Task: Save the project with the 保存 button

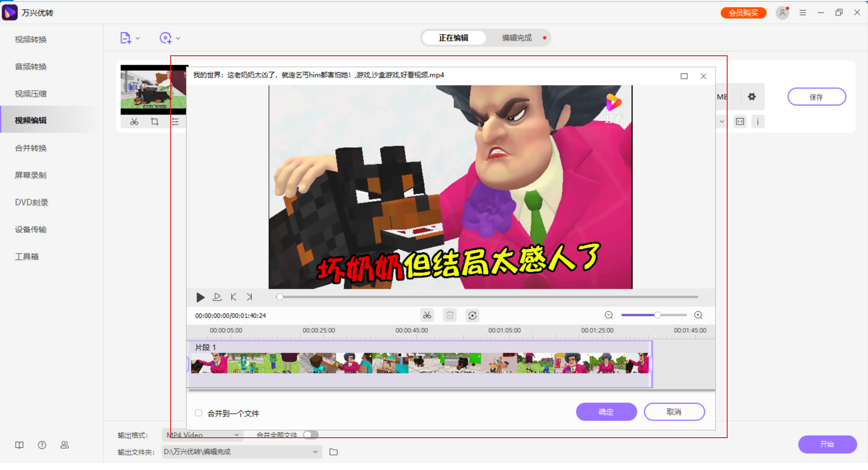Action: 816,97
